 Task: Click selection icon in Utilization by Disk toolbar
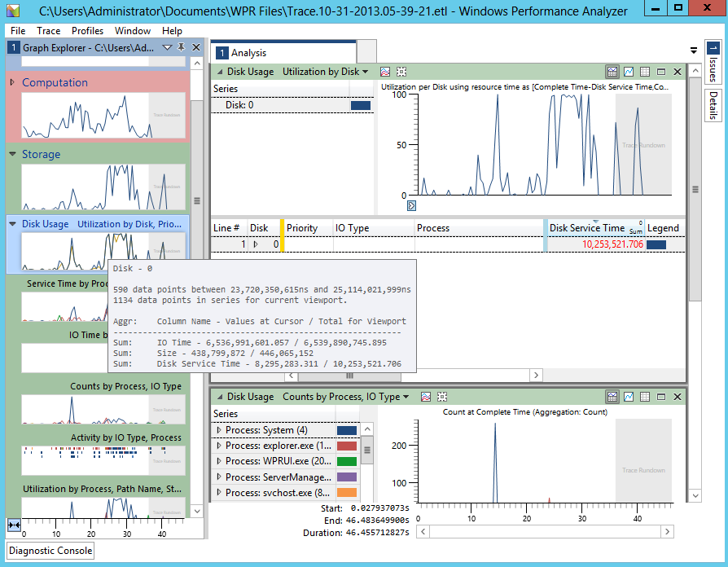click(401, 72)
